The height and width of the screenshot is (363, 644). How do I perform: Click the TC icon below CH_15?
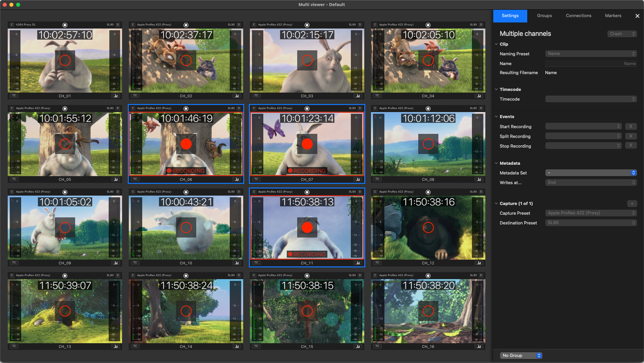[256, 346]
